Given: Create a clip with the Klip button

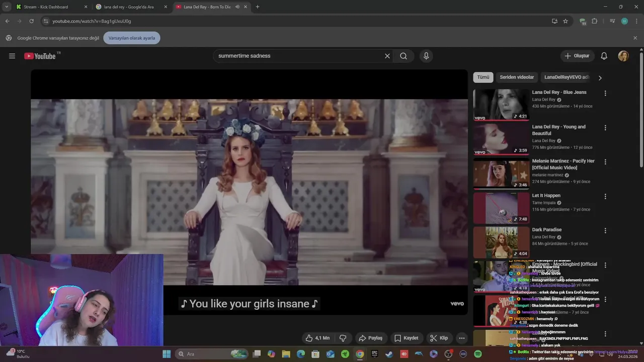Looking at the screenshot, I should click(x=439, y=338).
